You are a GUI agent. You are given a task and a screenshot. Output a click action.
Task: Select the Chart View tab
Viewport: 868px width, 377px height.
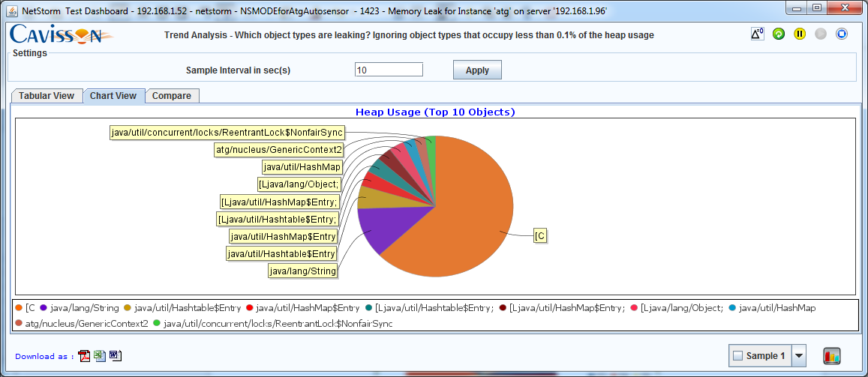113,96
